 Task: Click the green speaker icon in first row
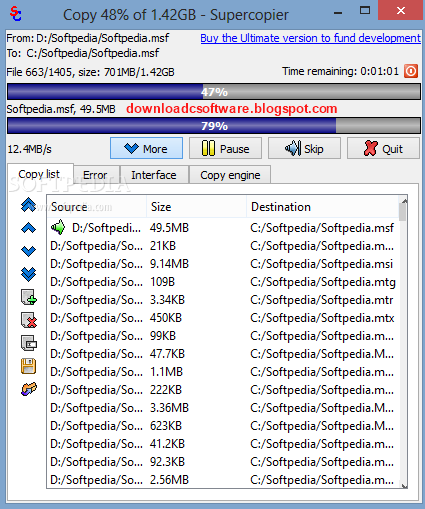pos(58,228)
